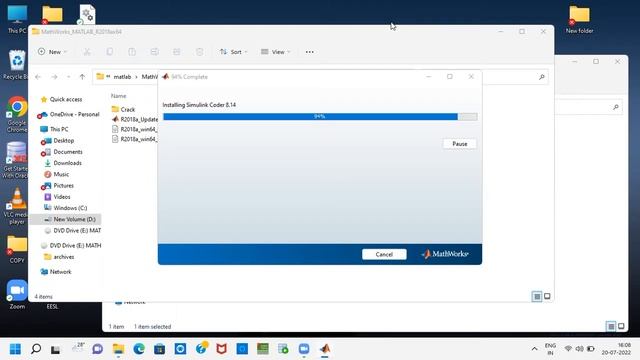Image resolution: width=640 pixels, height=360 pixels.
Task: Open recent locations dropdown chevron
Action: [68, 77]
